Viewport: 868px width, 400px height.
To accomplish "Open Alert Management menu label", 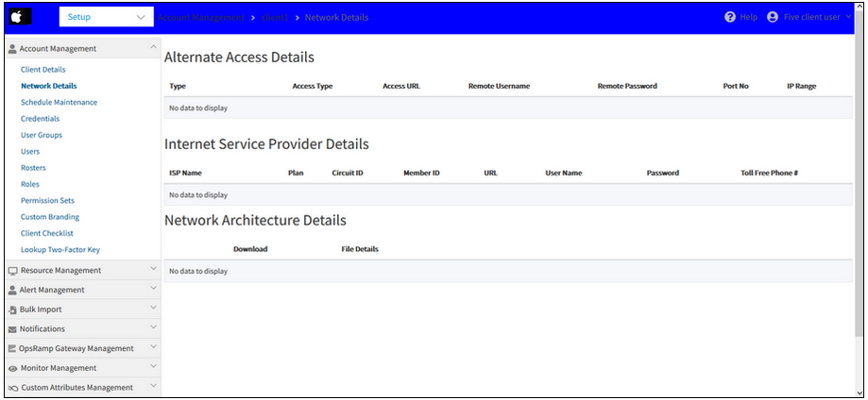I will point(52,290).
